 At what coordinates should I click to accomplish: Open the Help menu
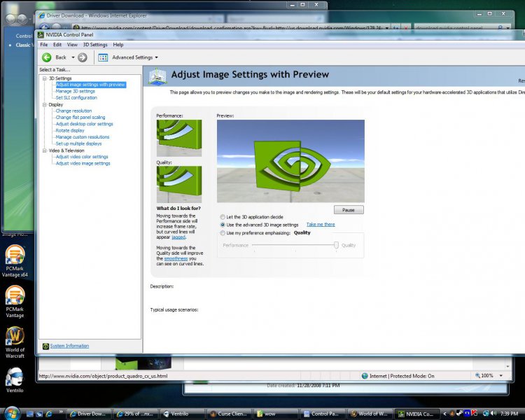coord(118,45)
